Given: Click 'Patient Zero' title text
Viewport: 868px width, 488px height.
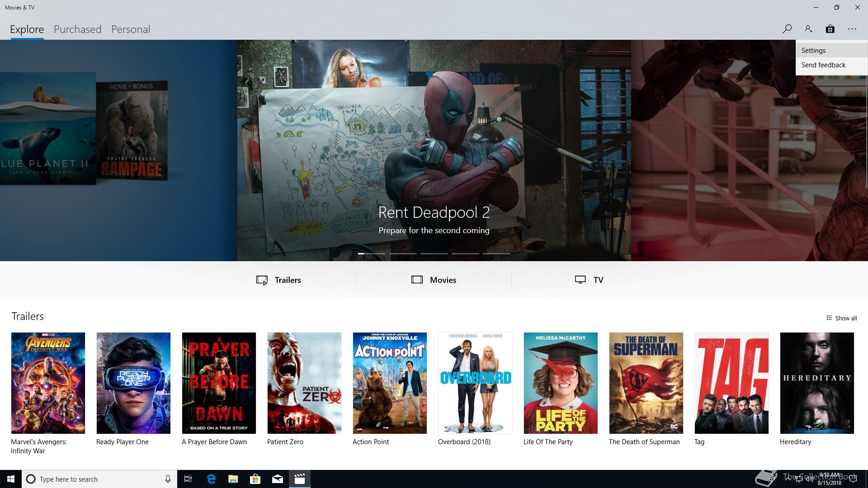Looking at the screenshot, I should click(285, 442).
